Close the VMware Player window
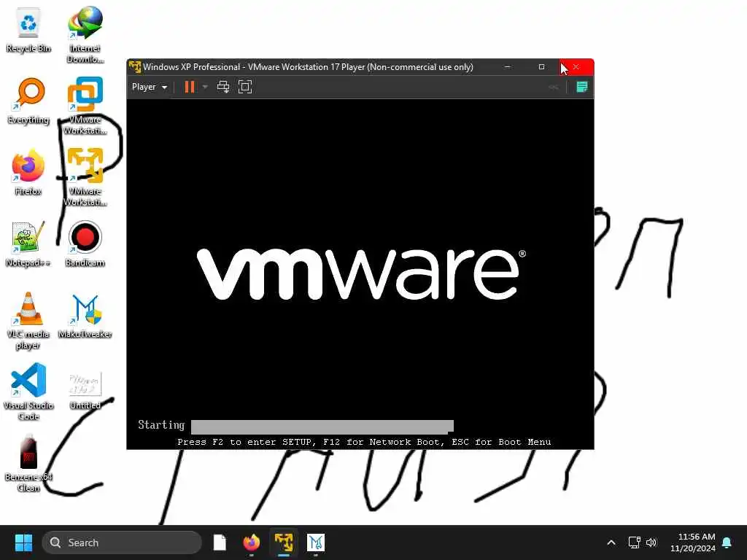Screen dimensions: 747x560 pos(576,66)
